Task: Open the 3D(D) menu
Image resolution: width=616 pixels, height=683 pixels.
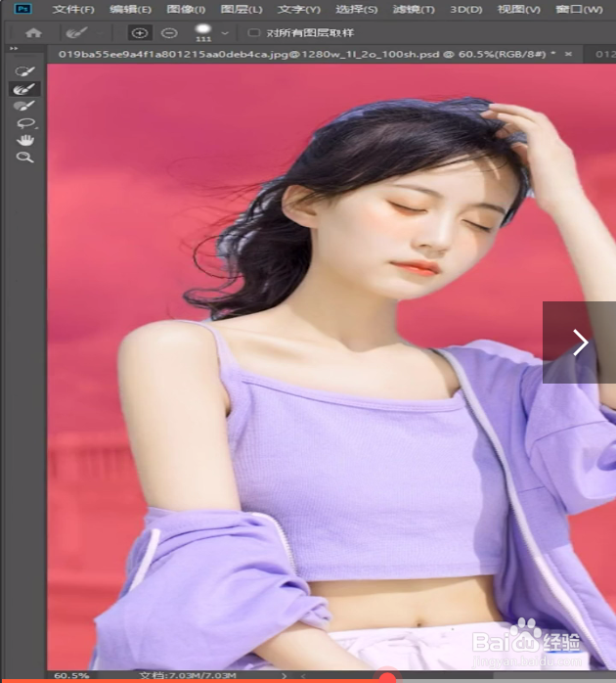Action: point(465,9)
